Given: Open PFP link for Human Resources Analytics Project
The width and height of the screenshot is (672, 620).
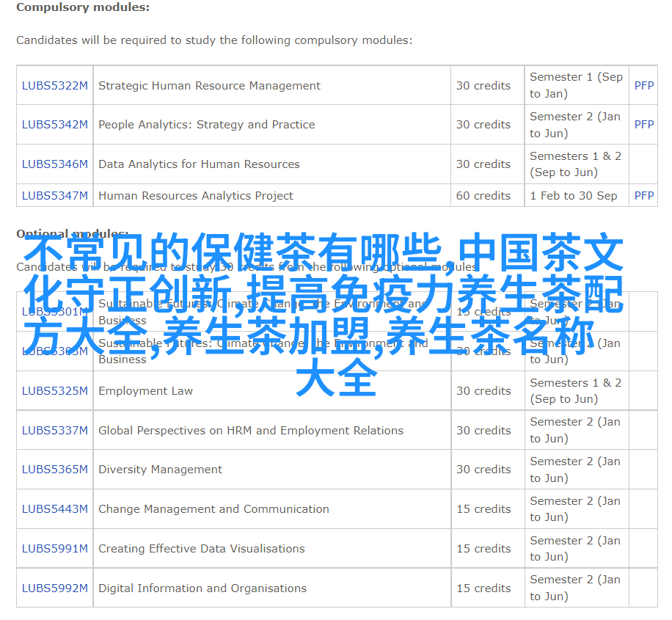Looking at the screenshot, I should 643,196.
